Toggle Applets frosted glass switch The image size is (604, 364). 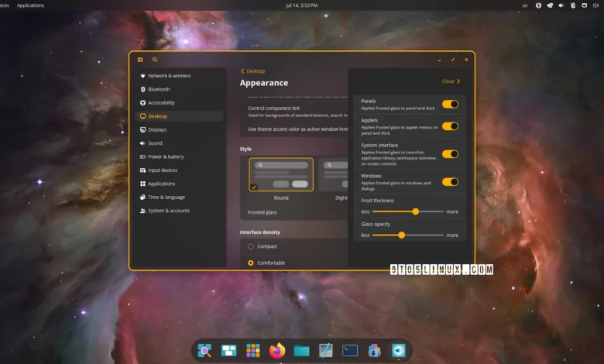(x=450, y=126)
